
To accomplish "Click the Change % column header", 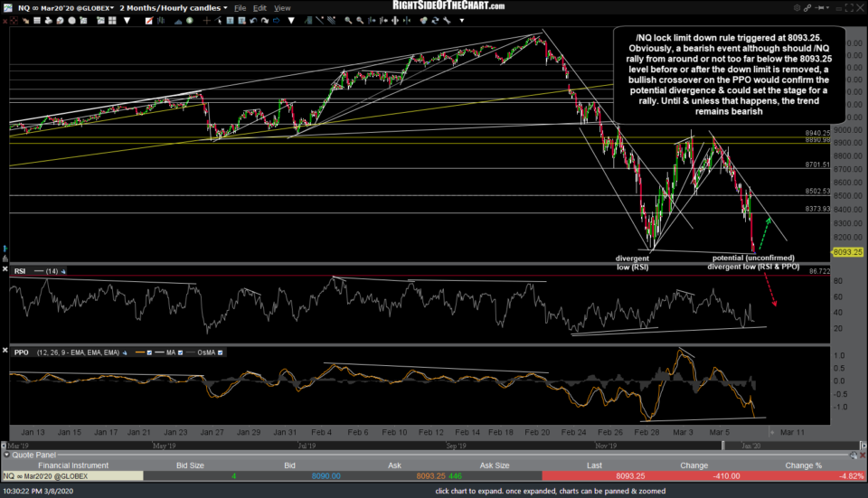I will 803,465.
